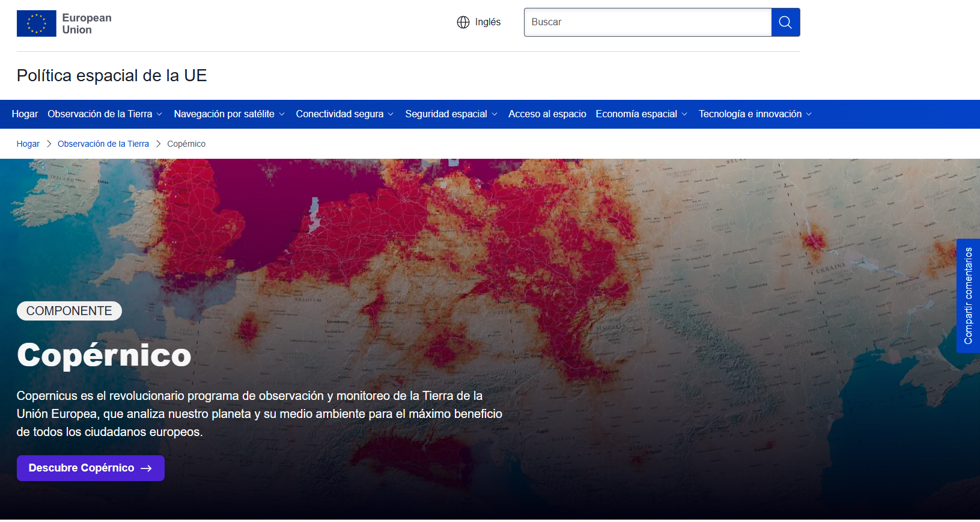Click the Copernicus description paragraph
The height and width of the screenshot is (522, 980).
(x=260, y=414)
